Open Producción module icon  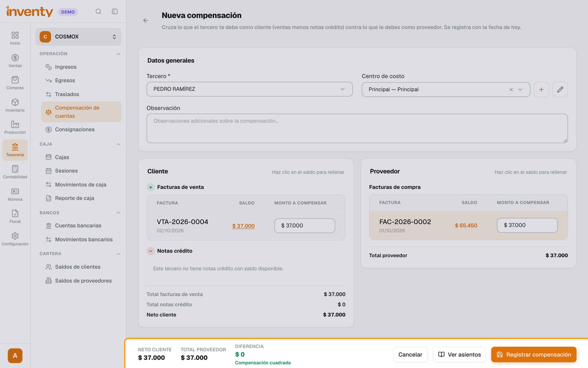(15, 127)
